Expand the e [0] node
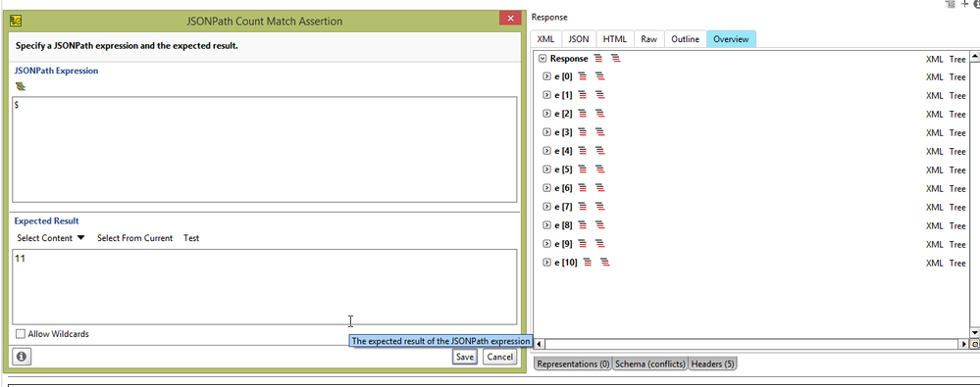This screenshot has width=980, height=387. point(546,76)
